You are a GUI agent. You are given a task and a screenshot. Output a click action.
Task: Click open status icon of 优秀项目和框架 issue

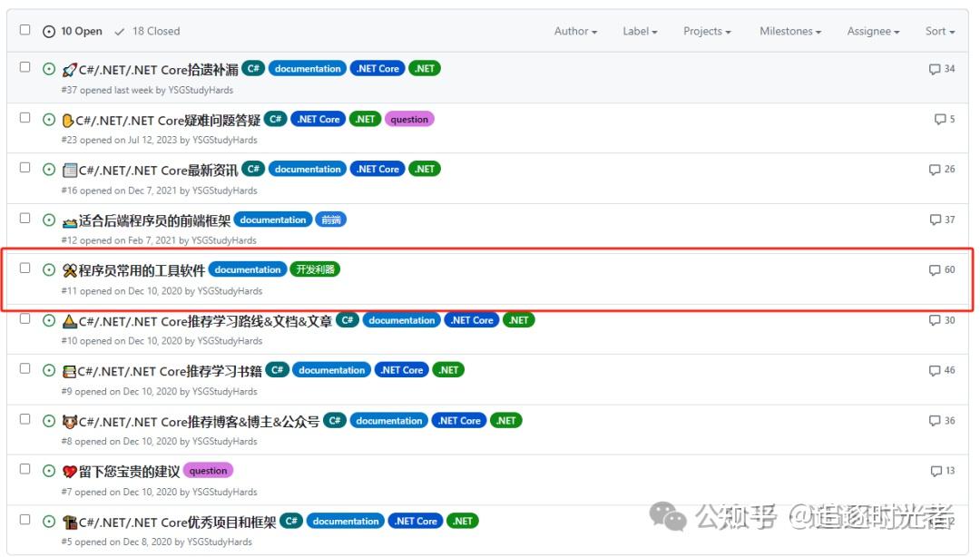(x=49, y=522)
